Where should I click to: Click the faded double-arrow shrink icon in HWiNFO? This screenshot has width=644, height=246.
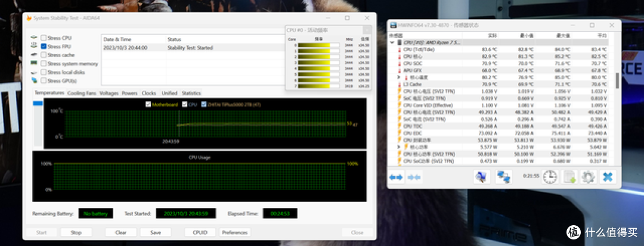point(414,177)
